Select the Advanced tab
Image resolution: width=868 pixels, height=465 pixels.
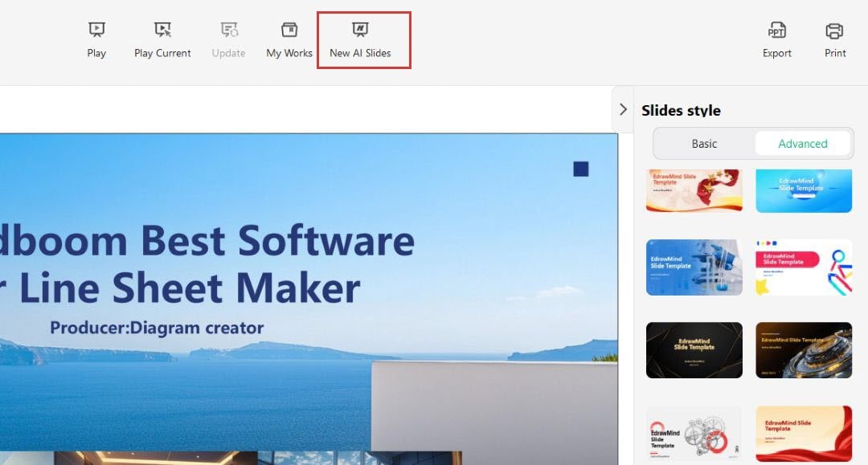tap(803, 144)
